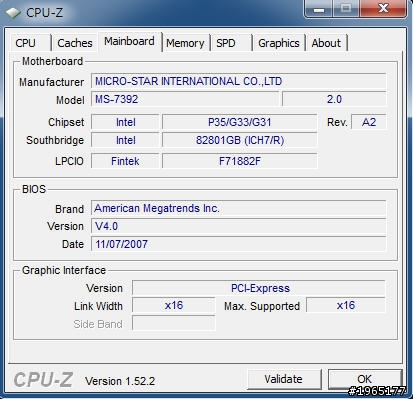Click the CPU-Z logo at bottom left
This screenshot has width=413, height=399.
[43, 380]
